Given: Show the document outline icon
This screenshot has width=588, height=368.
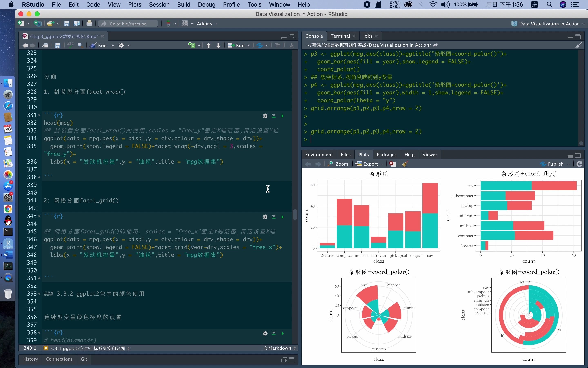Looking at the screenshot, I should pos(277,45).
